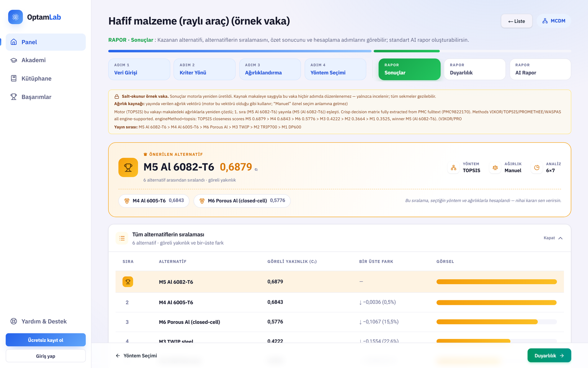Click the OptamLab logo icon
This screenshot has width=588, height=368.
[15, 17]
